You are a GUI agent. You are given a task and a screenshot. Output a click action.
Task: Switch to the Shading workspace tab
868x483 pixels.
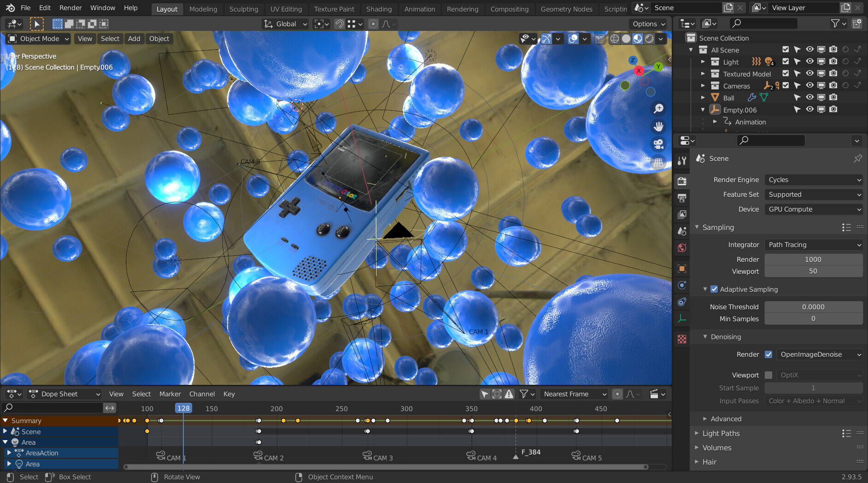coord(379,9)
